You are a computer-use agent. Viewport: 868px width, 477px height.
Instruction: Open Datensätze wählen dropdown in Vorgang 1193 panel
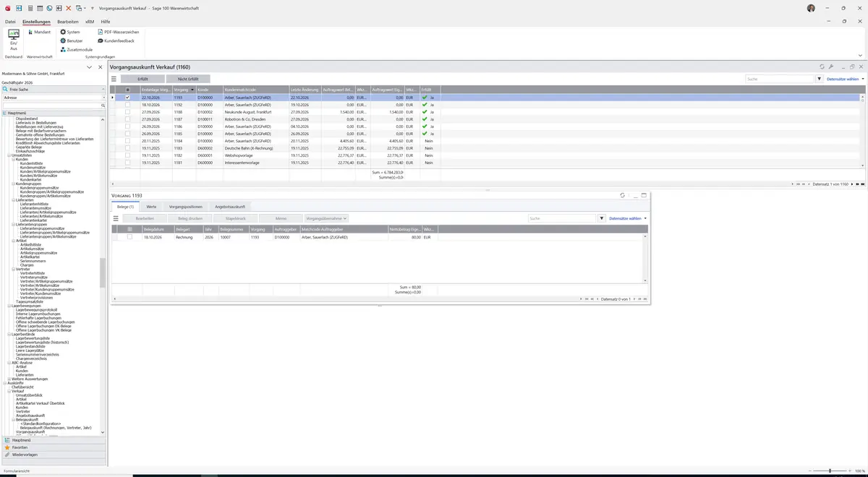pos(628,218)
